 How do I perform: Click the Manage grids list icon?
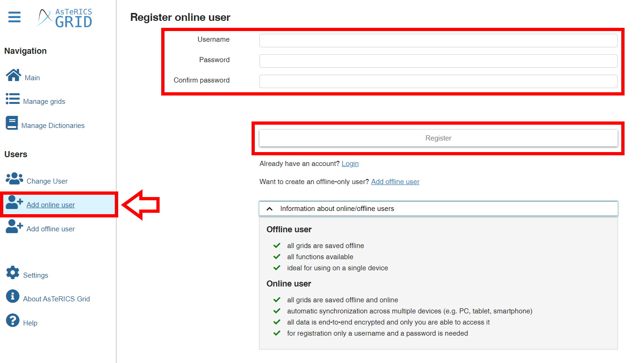[x=13, y=99]
